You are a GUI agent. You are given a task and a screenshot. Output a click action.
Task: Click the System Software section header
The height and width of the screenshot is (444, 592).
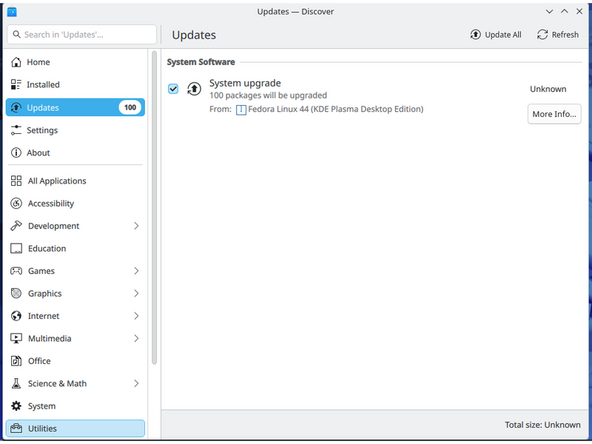click(201, 62)
